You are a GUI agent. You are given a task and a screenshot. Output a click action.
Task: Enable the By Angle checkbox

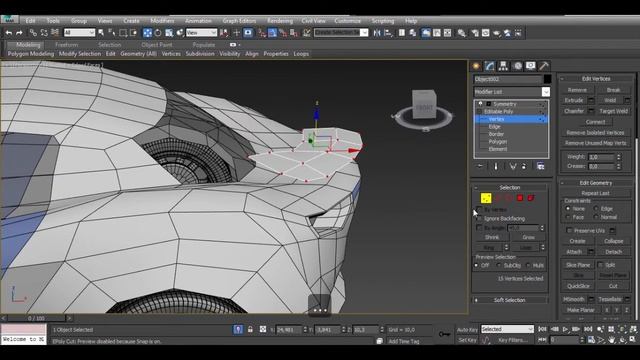click(480, 228)
